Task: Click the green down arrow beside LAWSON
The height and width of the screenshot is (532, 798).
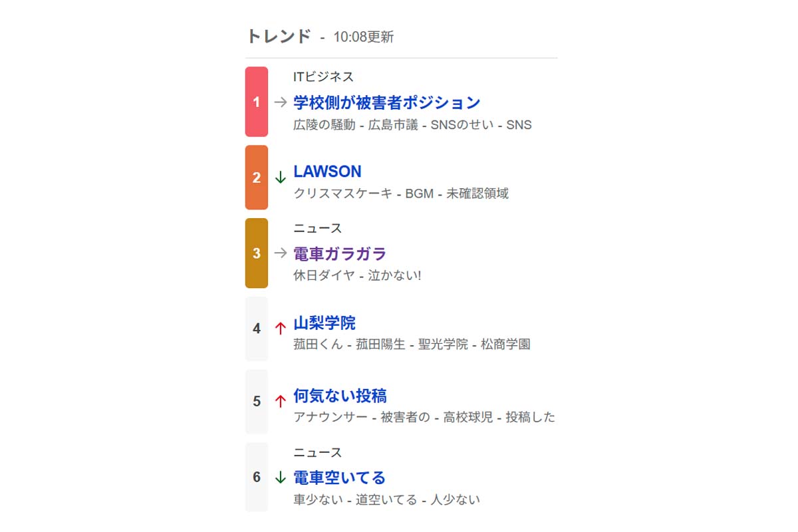Action: [281, 178]
